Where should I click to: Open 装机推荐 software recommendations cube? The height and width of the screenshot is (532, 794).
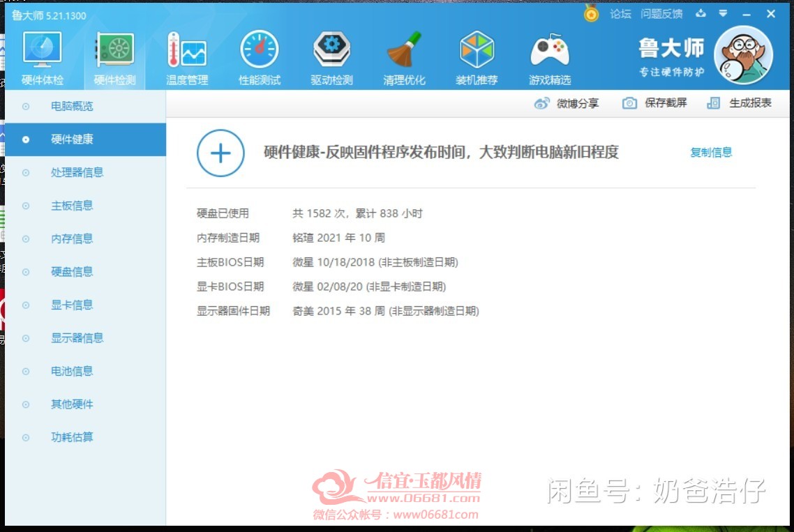[x=477, y=50]
